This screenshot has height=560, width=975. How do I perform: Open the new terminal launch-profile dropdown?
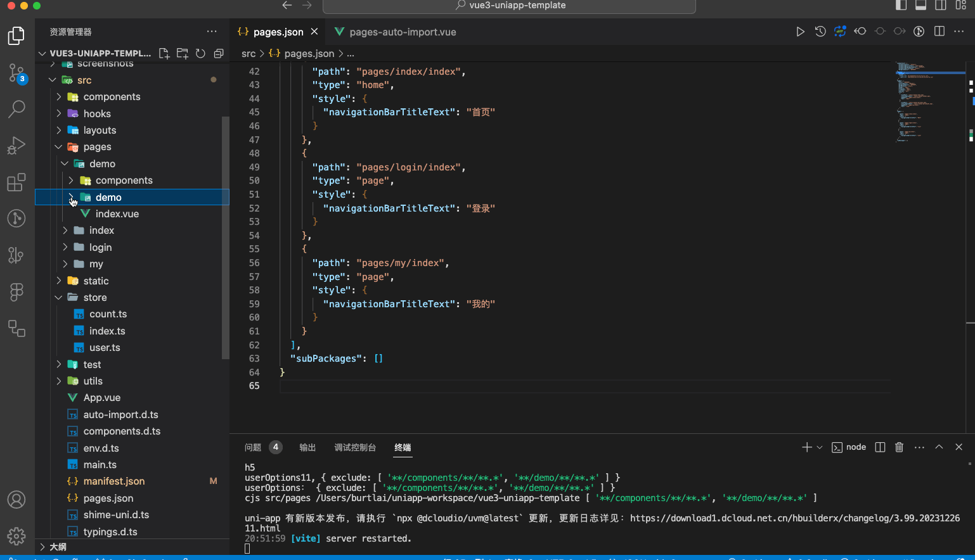tap(820, 447)
